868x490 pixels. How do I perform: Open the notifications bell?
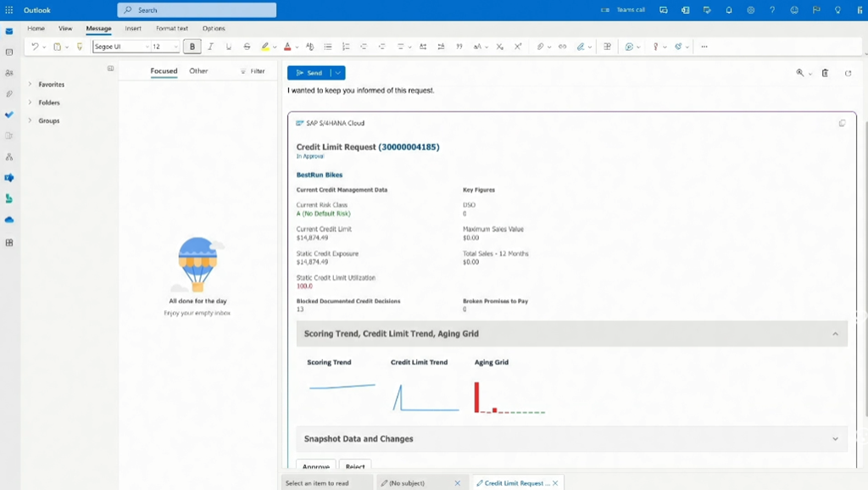point(729,10)
